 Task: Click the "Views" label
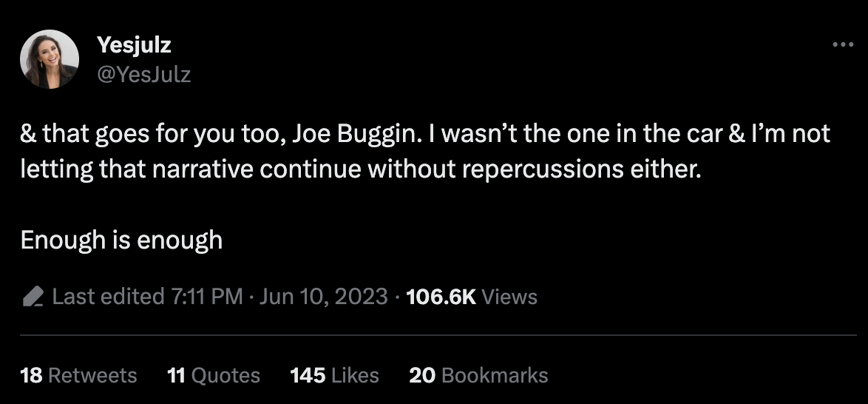[x=510, y=297]
